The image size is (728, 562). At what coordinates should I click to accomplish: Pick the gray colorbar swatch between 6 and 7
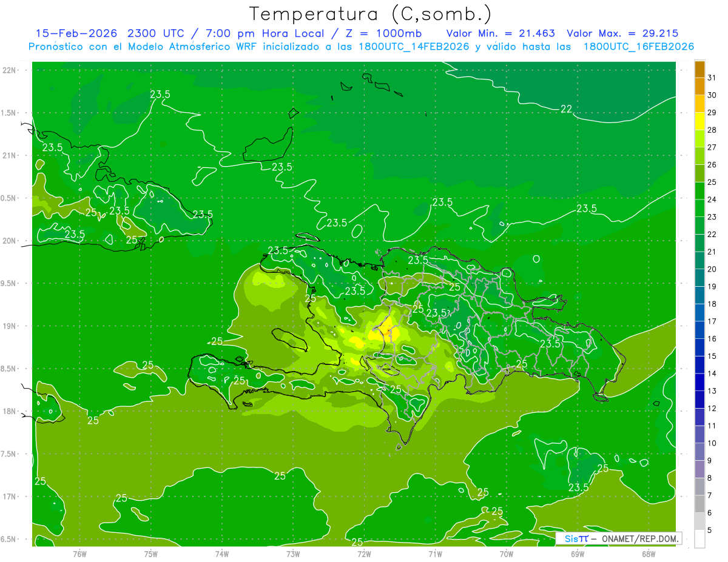699,504
